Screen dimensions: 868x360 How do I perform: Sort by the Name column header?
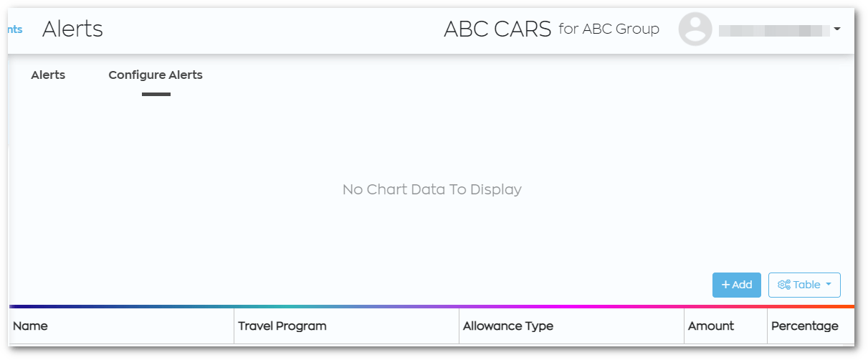[30, 326]
